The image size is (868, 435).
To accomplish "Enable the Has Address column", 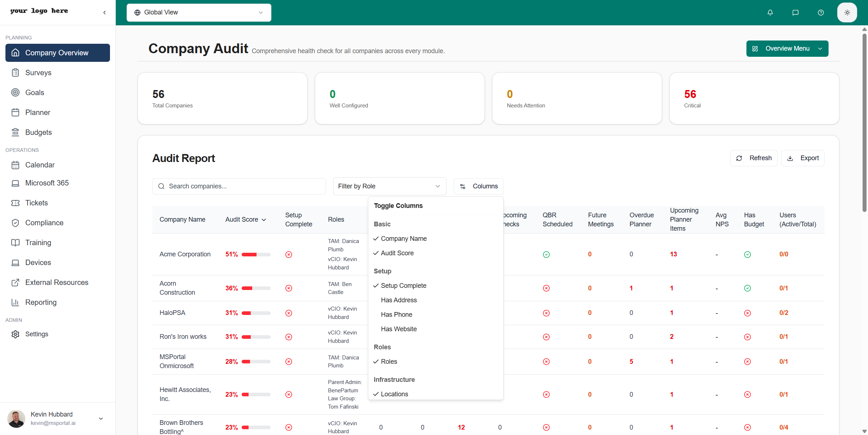I will (399, 300).
